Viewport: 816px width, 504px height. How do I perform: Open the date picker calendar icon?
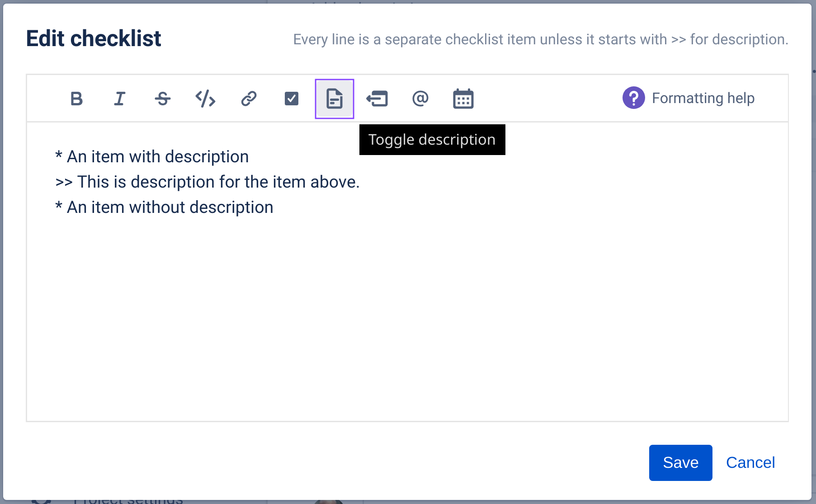coord(463,99)
